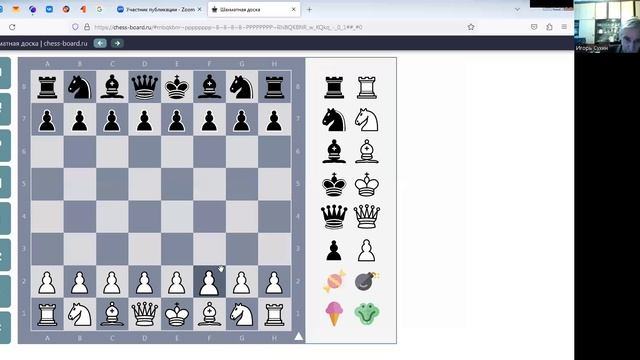This screenshot has height=360, width=640.
Task: Go to next position with right arrow button
Action: pyautogui.click(x=117, y=43)
